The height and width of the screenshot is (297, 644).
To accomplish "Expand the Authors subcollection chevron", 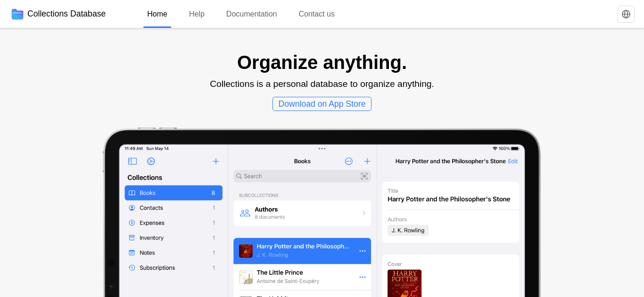I will [364, 213].
